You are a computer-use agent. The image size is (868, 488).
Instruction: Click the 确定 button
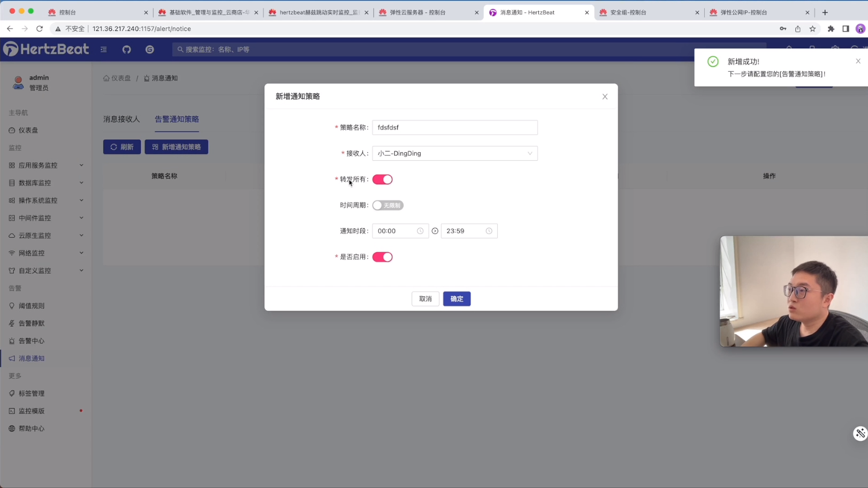457,299
